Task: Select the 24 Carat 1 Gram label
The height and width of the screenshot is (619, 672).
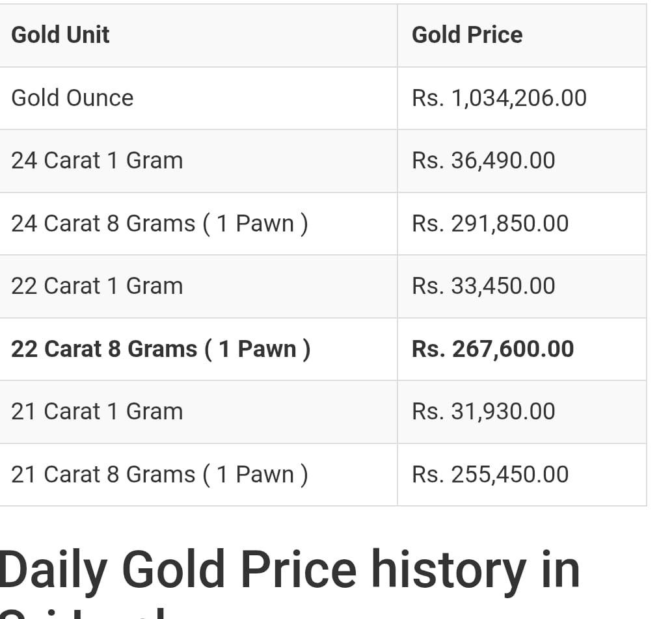Action: pos(97,161)
